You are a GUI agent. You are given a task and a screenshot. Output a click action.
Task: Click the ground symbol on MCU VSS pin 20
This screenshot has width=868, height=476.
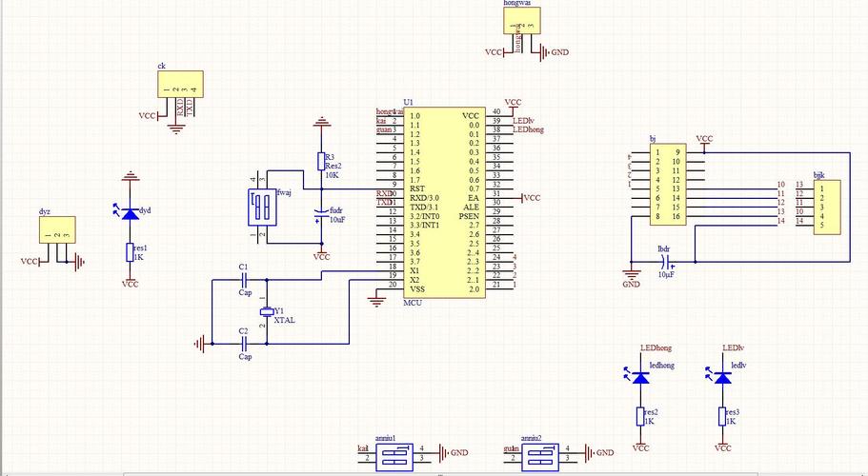[376, 302]
